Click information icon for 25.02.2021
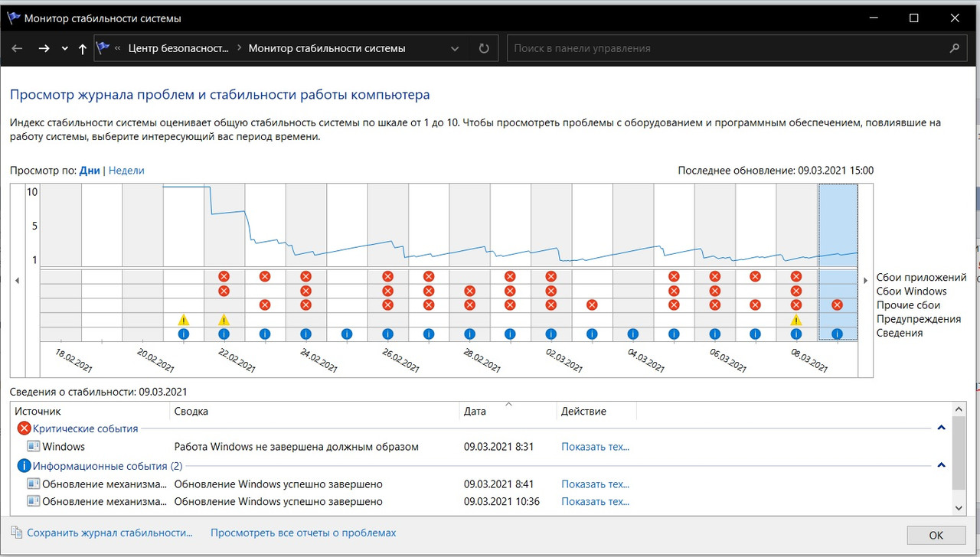980x557 pixels. tap(347, 334)
